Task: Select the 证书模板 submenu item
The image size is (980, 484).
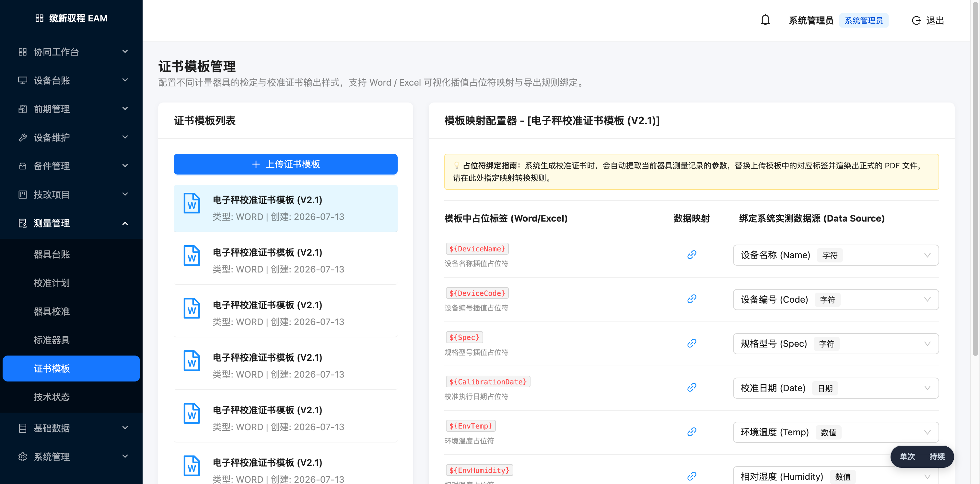Action: [71, 369]
